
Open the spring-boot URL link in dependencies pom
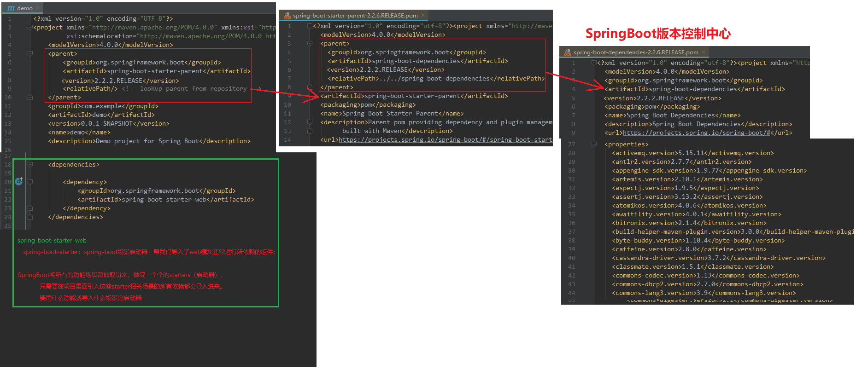(697, 133)
